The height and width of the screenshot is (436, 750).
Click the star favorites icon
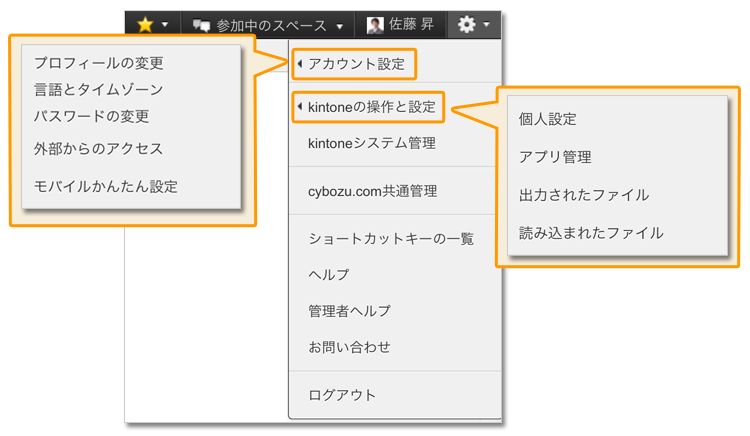tap(144, 25)
